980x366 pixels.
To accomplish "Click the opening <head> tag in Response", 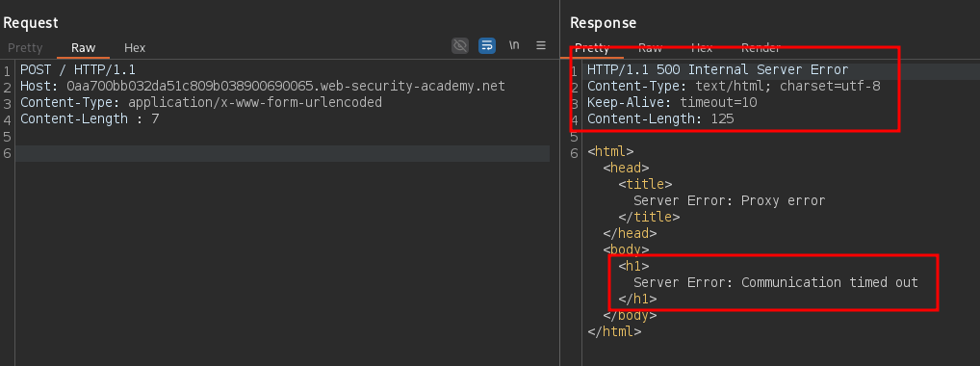I will tap(627, 168).
